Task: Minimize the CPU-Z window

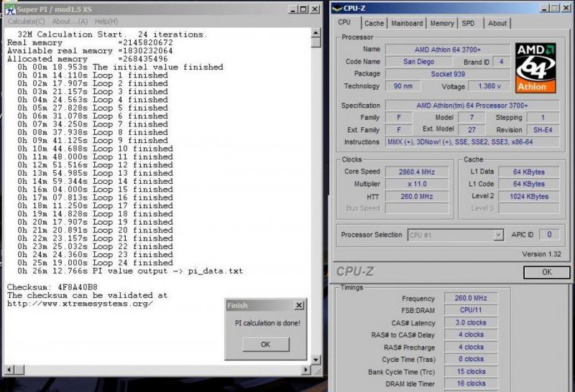Action: point(545,8)
